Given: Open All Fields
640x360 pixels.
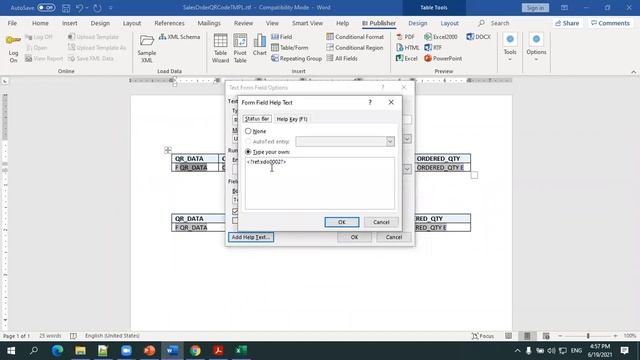Looking at the screenshot, I should pos(342,58).
